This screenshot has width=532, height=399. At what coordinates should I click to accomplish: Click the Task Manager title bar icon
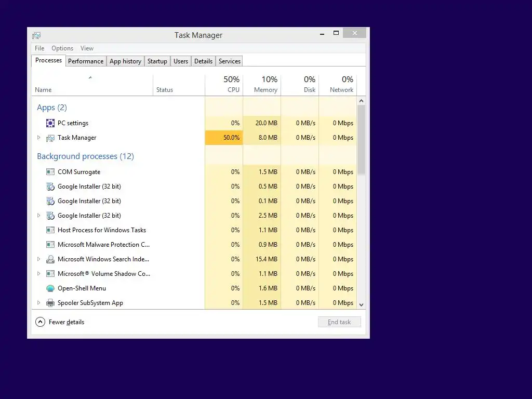[36, 35]
